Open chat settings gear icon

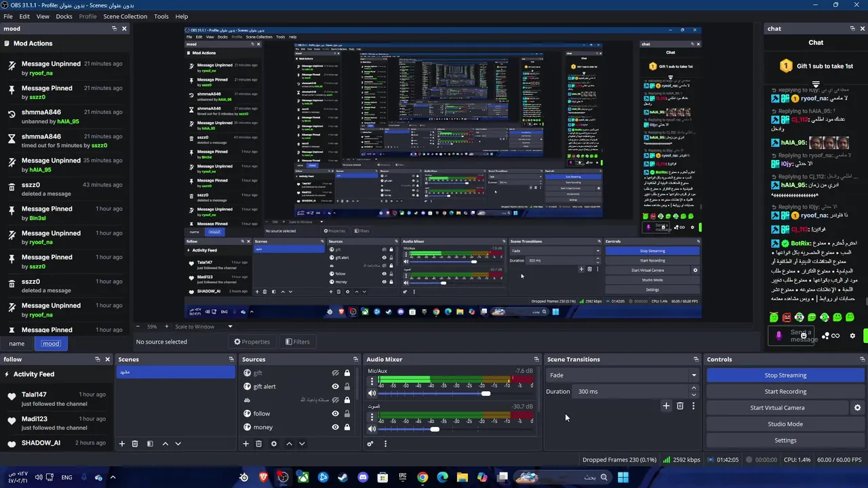852,335
